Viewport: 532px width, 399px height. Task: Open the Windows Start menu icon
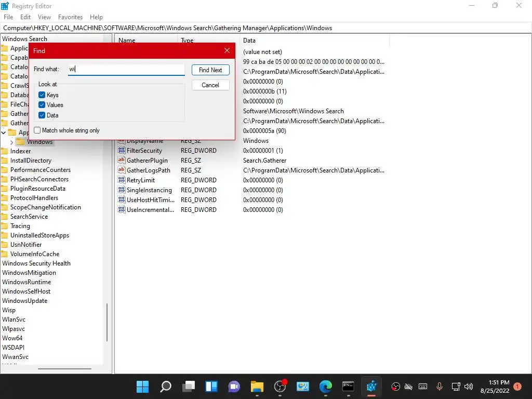142,387
